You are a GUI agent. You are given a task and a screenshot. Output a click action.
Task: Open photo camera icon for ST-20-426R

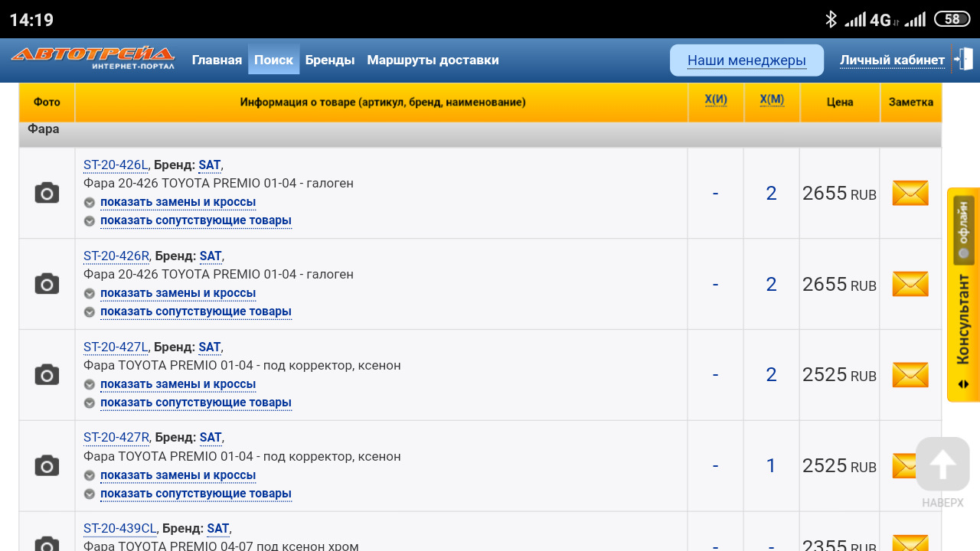(x=47, y=284)
